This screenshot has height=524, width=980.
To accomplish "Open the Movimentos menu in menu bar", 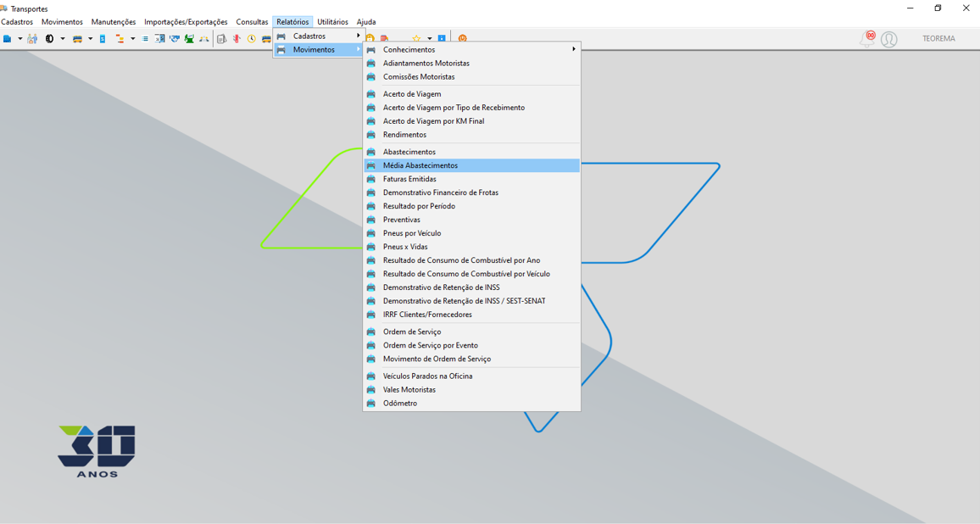I will coord(62,22).
